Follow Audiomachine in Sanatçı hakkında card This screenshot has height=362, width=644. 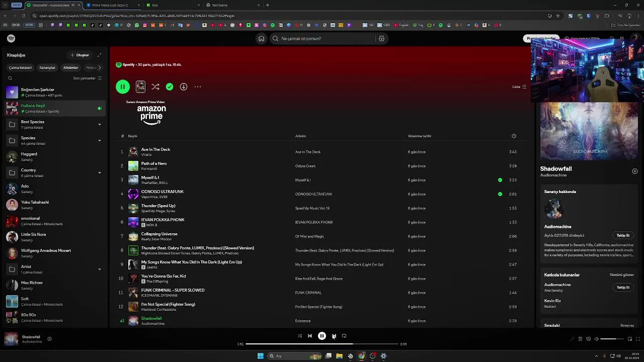623,235
